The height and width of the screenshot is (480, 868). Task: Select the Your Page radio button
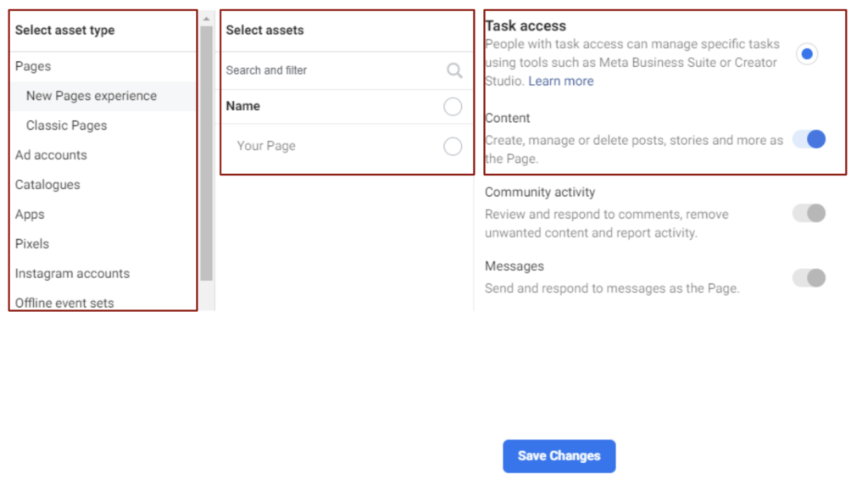tap(453, 146)
